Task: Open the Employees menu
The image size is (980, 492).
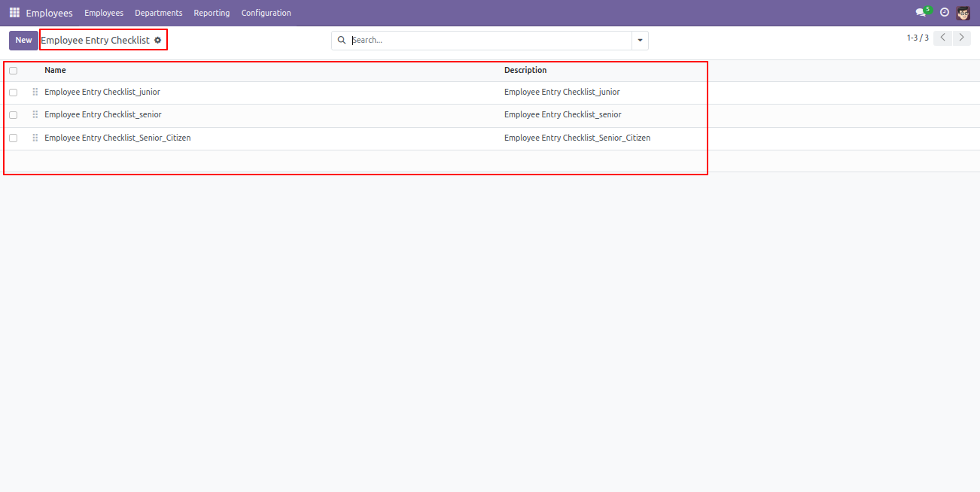Action: click(x=104, y=13)
